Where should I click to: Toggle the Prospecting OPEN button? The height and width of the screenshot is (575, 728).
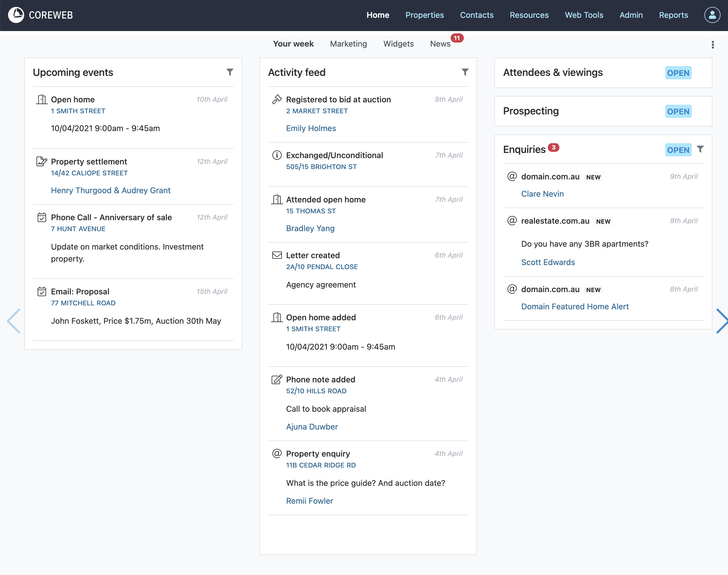[678, 112]
